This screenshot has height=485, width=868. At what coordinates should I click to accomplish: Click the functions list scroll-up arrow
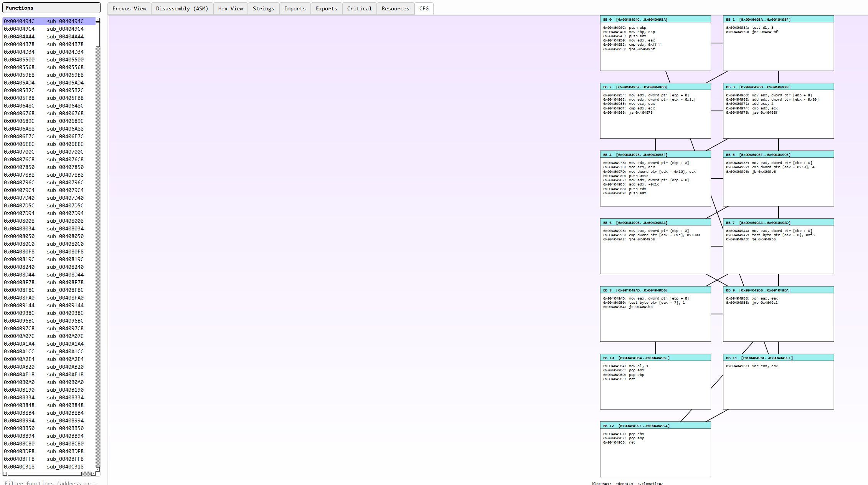(x=98, y=20)
